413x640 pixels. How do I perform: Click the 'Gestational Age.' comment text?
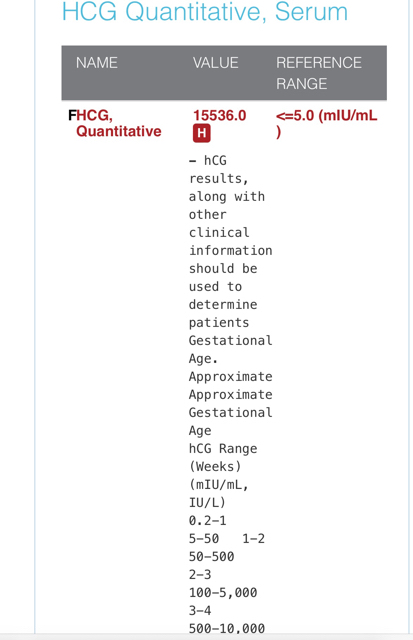tap(230, 349)
